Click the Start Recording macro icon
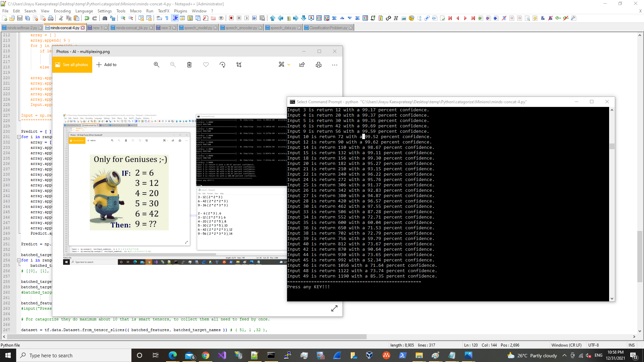 231,18
